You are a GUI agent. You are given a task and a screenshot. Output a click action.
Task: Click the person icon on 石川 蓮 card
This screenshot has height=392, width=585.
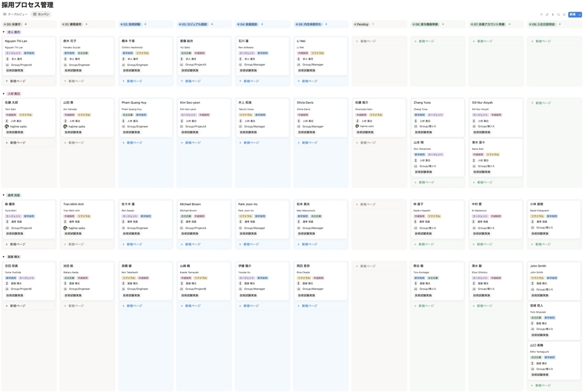coord(240,59)
